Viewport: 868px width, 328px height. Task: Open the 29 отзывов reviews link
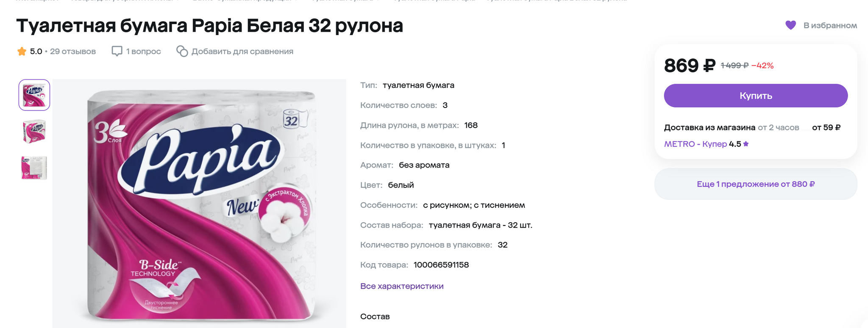click(73, 52)
